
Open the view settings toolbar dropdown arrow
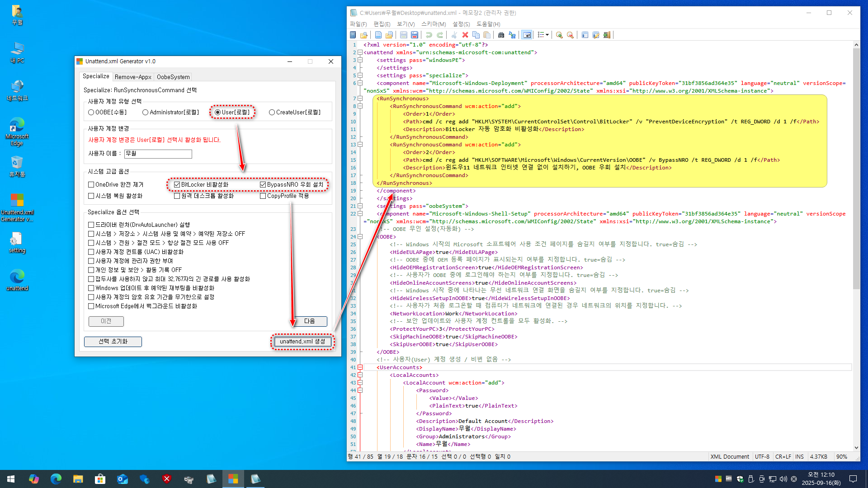[547, 35]
